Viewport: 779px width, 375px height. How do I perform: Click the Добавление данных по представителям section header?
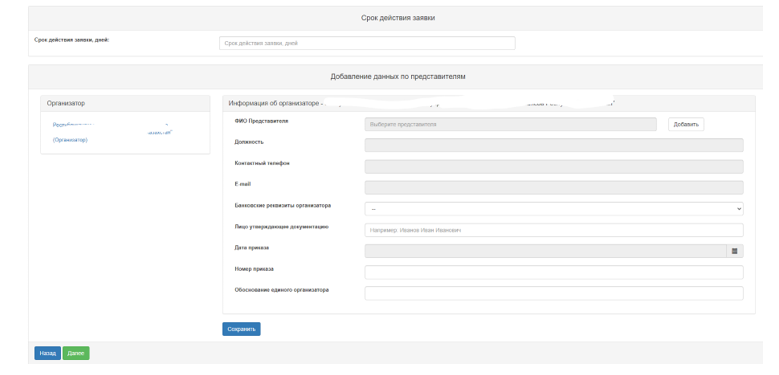click(397, 77)
